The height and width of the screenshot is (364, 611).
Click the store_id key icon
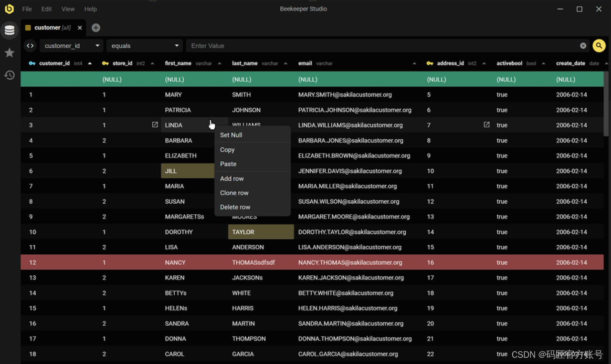[x=105, y=63]
